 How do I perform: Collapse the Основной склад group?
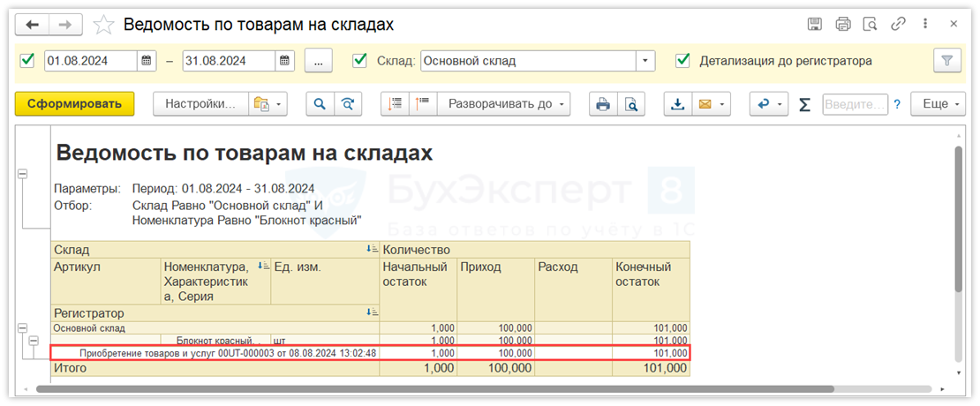tap(23, 327)
